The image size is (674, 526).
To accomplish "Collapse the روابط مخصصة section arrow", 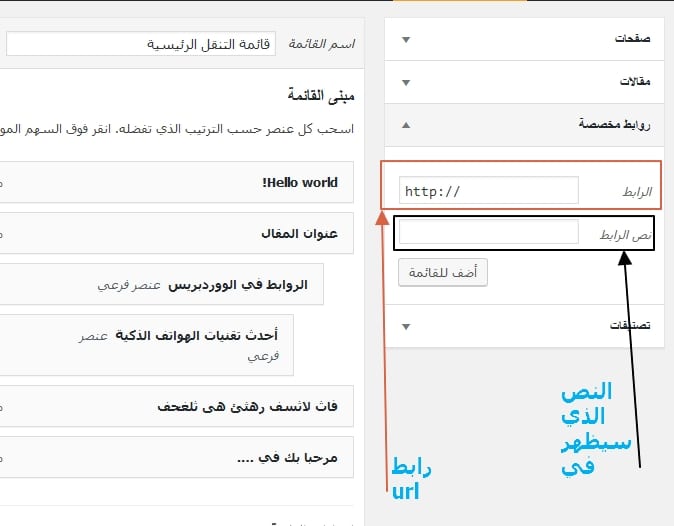I will pos(405,125).
